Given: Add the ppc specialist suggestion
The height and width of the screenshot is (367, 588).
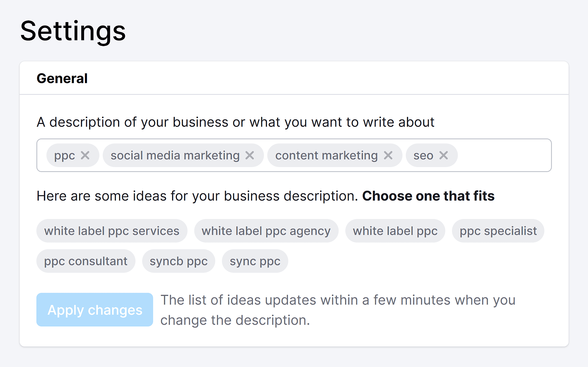Looking at the screenshot, I should [498, 231].
